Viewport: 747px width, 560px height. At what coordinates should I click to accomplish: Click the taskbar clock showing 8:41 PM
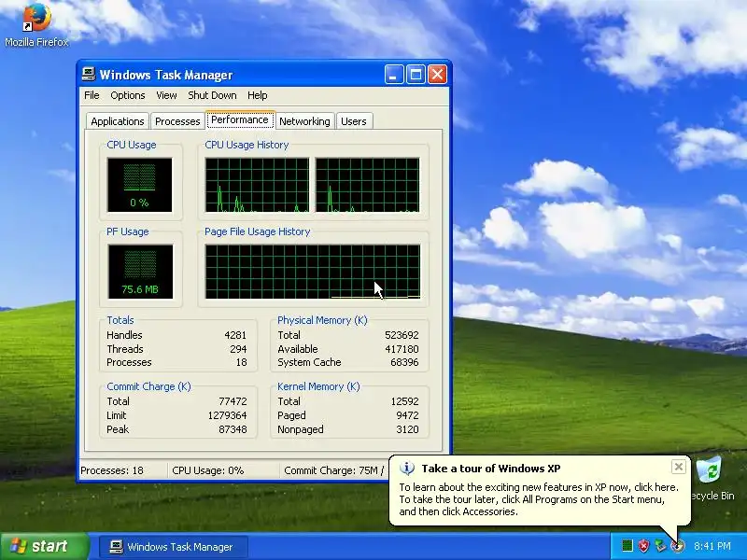[x=712, y=546]
